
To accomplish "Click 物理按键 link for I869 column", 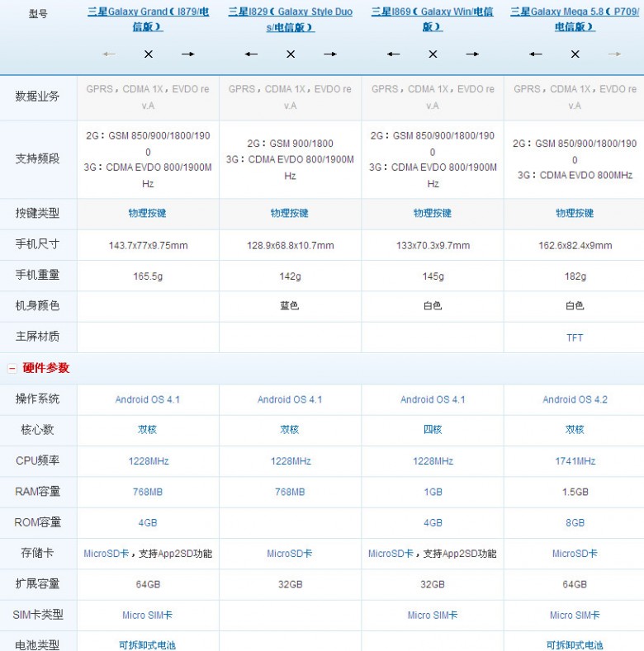I will point(433,214).
